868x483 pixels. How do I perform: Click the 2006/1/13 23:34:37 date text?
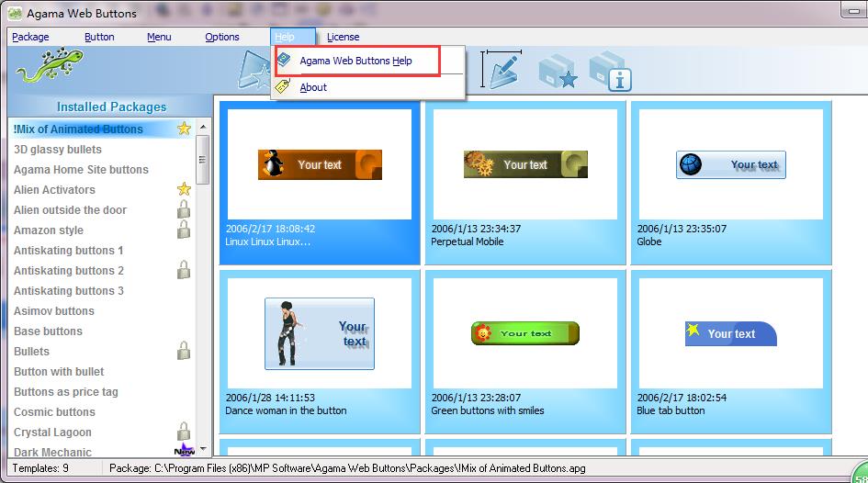(x=476, y=229)
